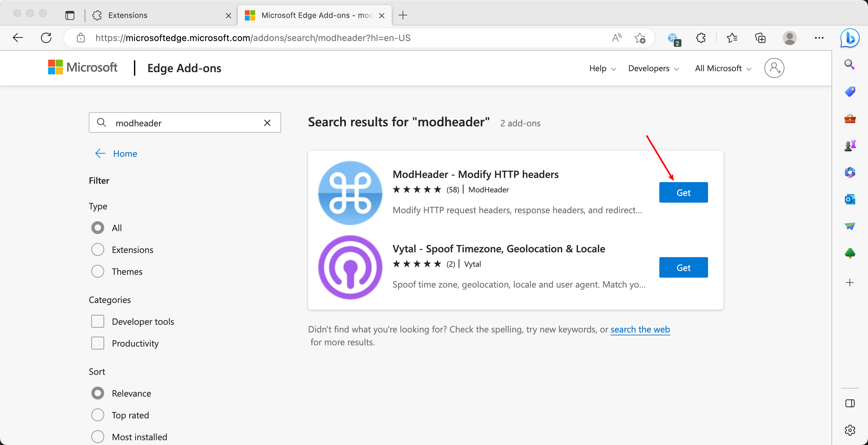
Task: Sort by Top rated
Action: tap(98, 415)
